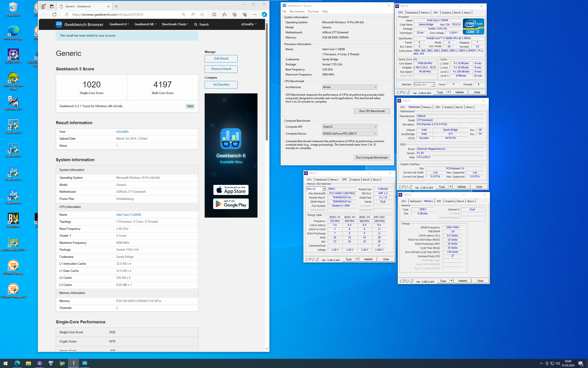Image resolution: width=588 pixels, height=368 pixels.
Task: Open File Explorer from taskbar
Action: tap(28, 363)
